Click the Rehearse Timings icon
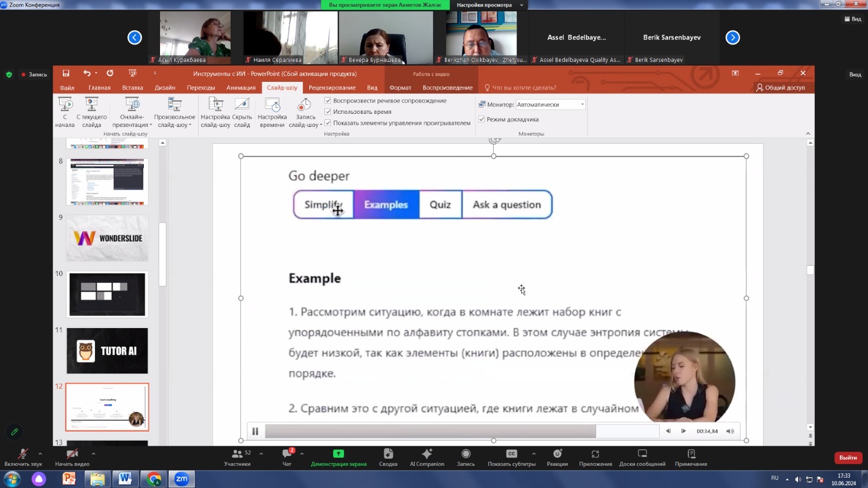Screen dimensions: 868x488 pyautogui.click(x=272, y=105)
